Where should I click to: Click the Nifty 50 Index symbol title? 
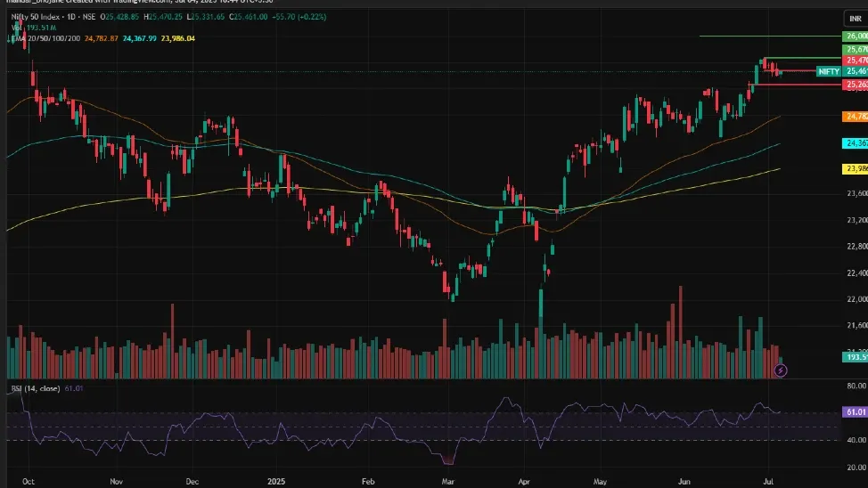tap(38, 17)
